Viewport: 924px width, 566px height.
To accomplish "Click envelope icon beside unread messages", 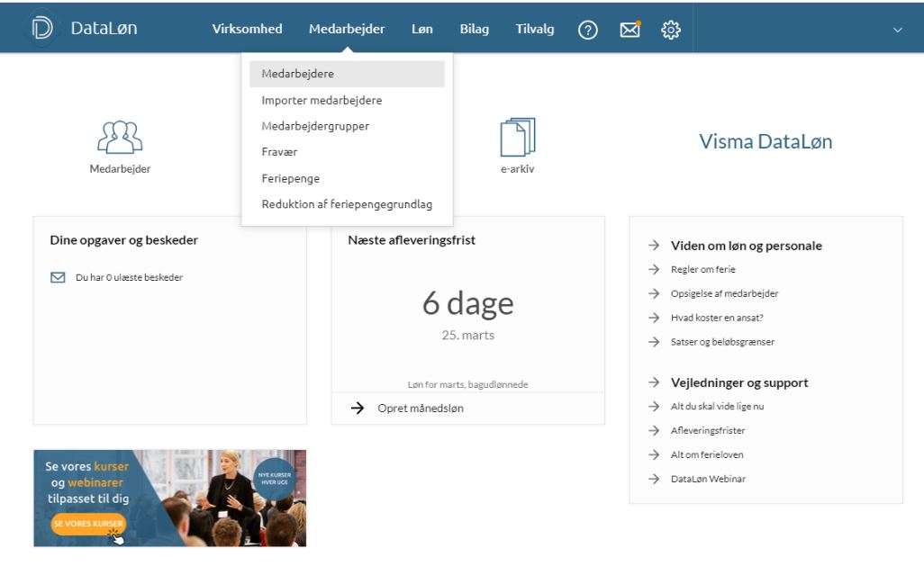I will (58, 277).
